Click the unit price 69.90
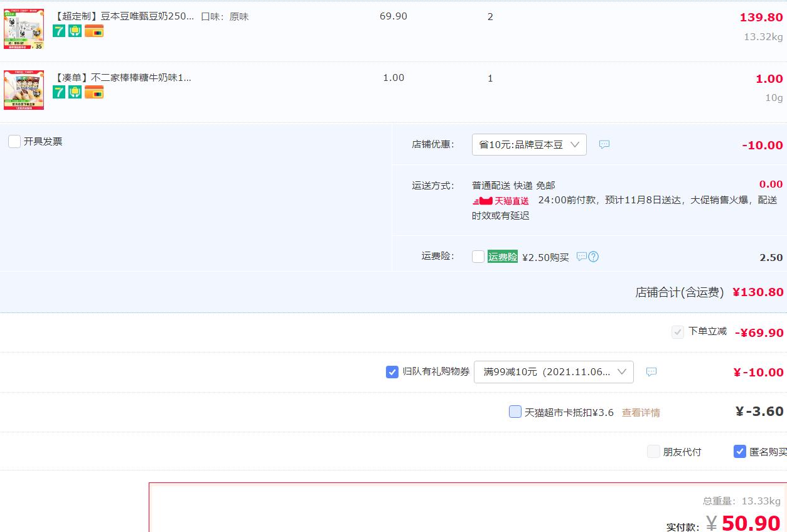The image size is (787, 532). click(393, 16)
